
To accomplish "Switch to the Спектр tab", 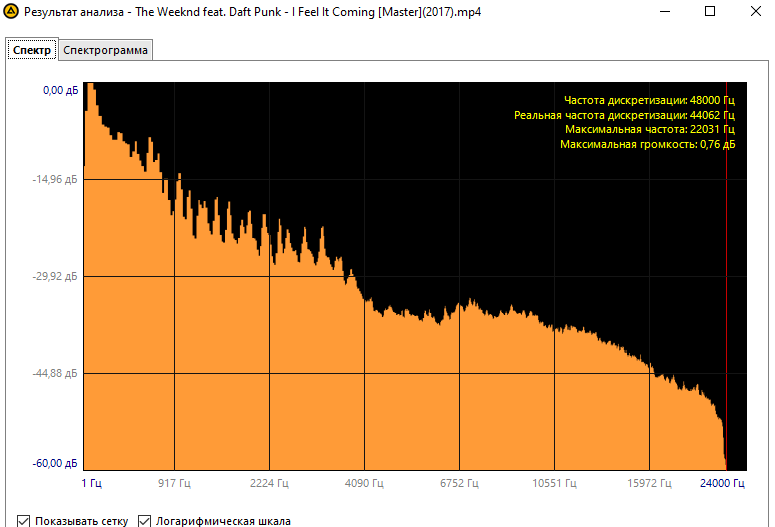I will point(32,49).
